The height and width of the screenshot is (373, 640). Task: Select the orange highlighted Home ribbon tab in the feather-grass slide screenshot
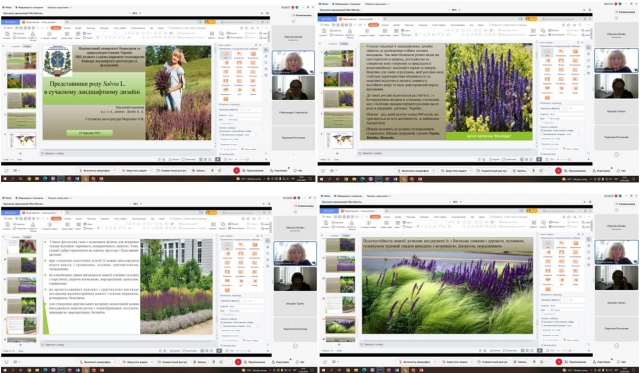pyautogui.click(x=376, y=218)
